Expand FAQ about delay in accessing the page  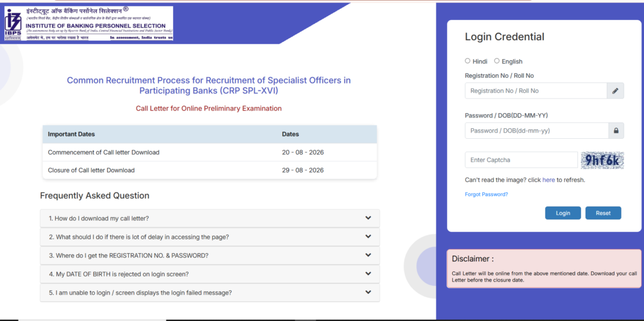tap(210, 237)
